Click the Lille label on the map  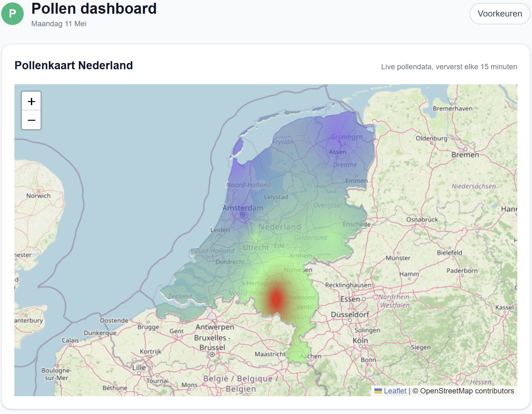point(139,368)
